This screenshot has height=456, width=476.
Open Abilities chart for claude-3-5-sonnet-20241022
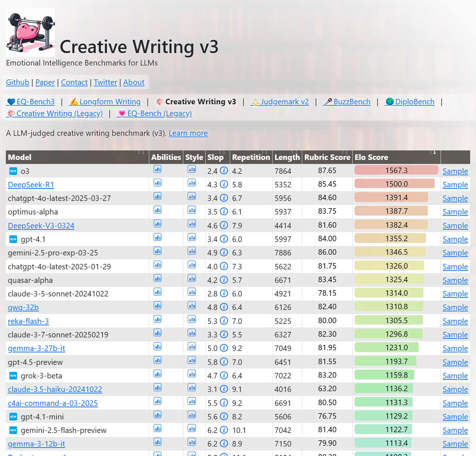pyautogui.click(x=158, y=292)
